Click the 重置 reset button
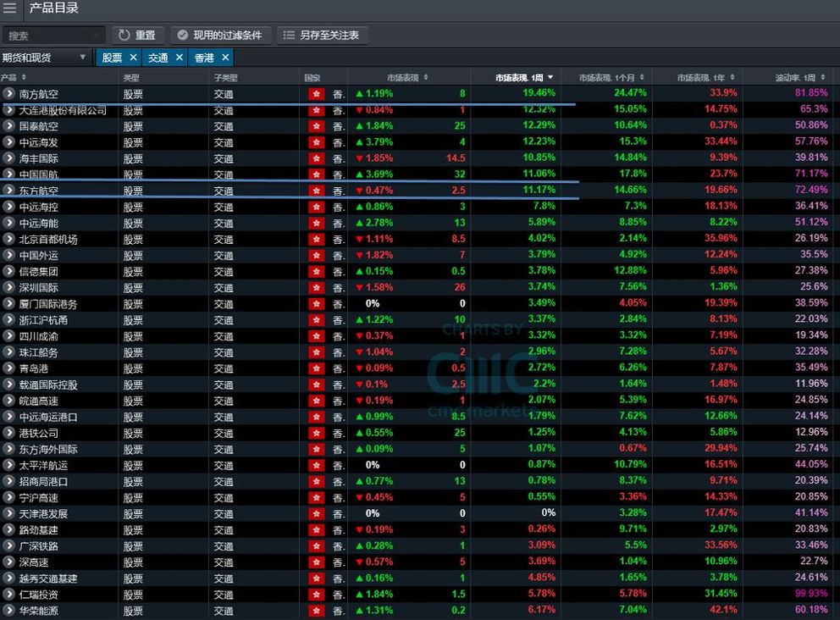This screenshot has height=620, width=840. click(x=137, y=36)
